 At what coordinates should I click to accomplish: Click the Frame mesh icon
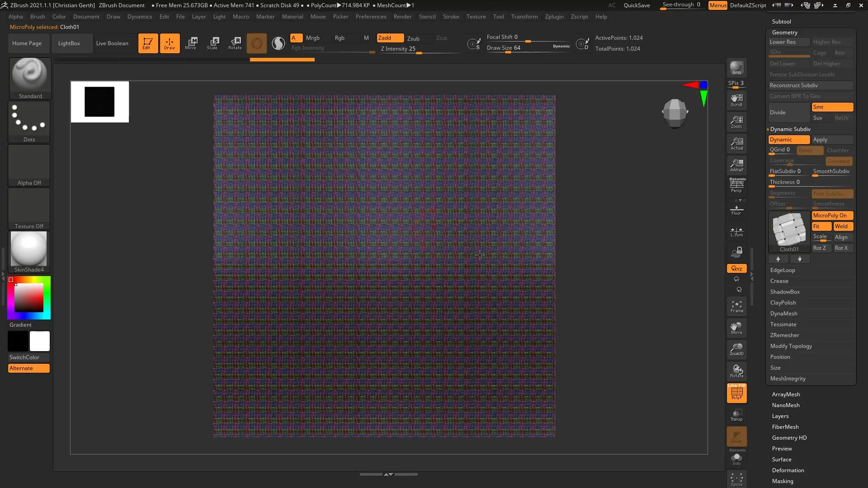tap(736, 307)
